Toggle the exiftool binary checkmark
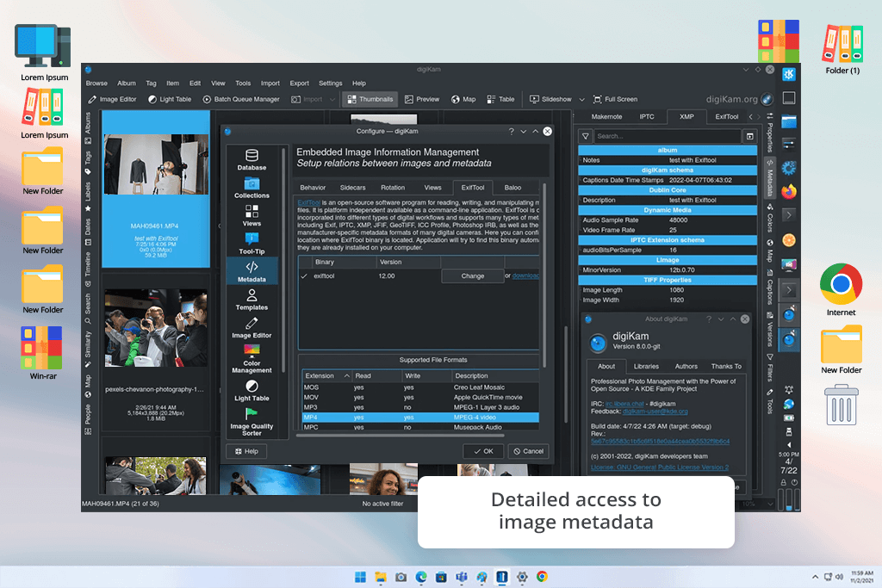This screenshot has width=882, height=588. 304,276
